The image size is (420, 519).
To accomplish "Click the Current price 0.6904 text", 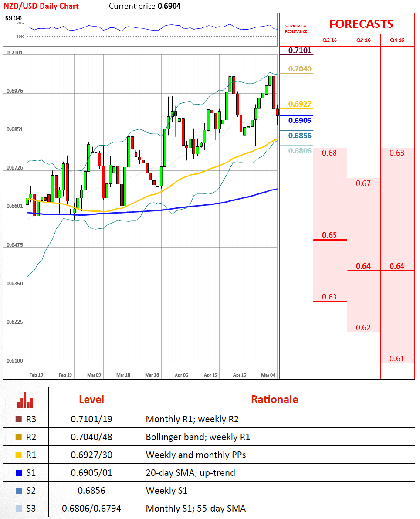I will 145,6.
